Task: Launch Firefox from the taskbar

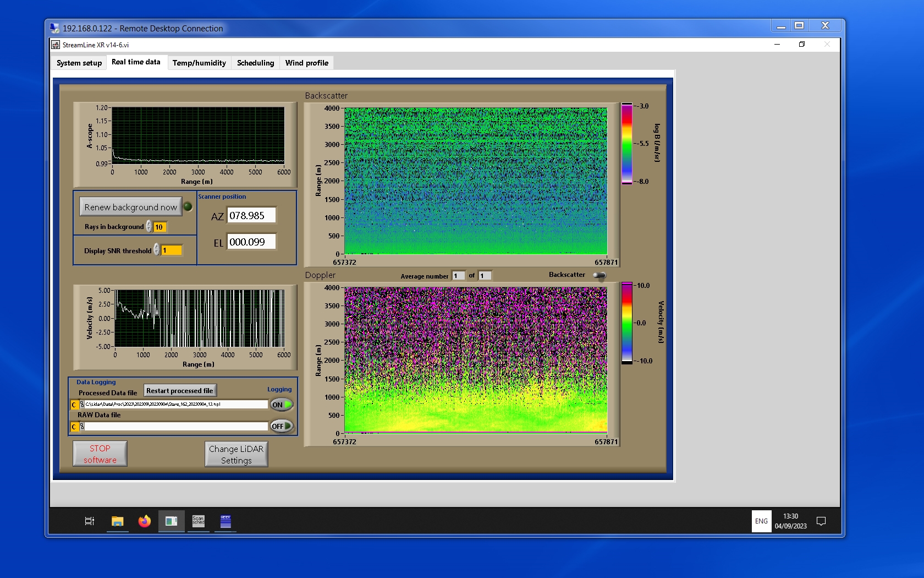Action: [144, 521]
